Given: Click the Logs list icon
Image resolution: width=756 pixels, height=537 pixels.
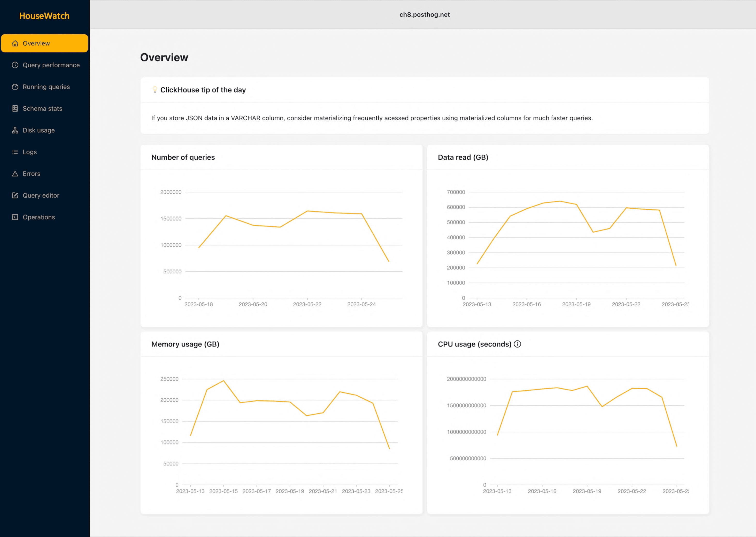Looking at the screenshot, I should point(15,152).
